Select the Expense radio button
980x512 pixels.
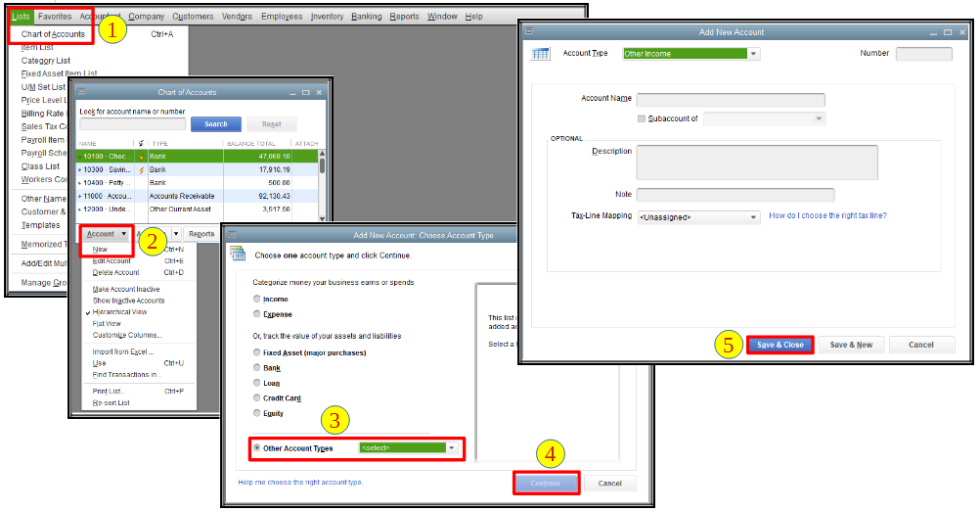tap(257, 313)
